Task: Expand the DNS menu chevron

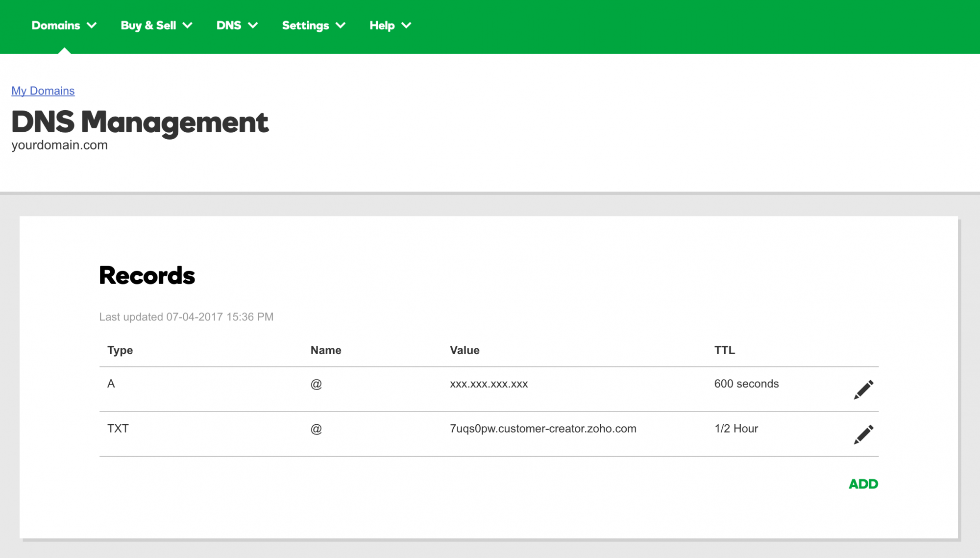Action: point(253,25)
